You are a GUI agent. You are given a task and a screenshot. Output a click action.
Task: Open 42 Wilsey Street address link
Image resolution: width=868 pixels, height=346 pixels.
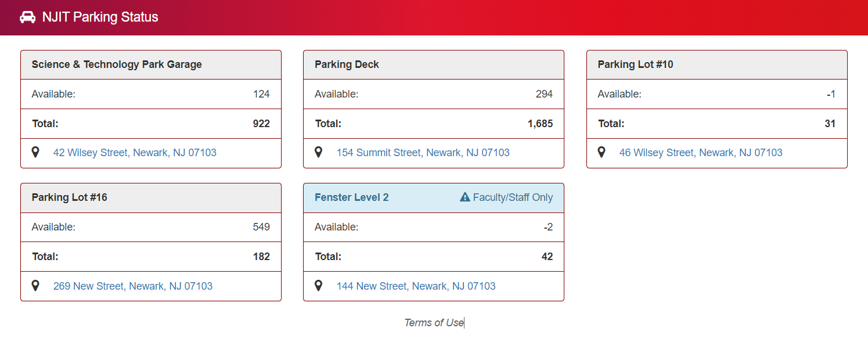(x=135, y=153)
